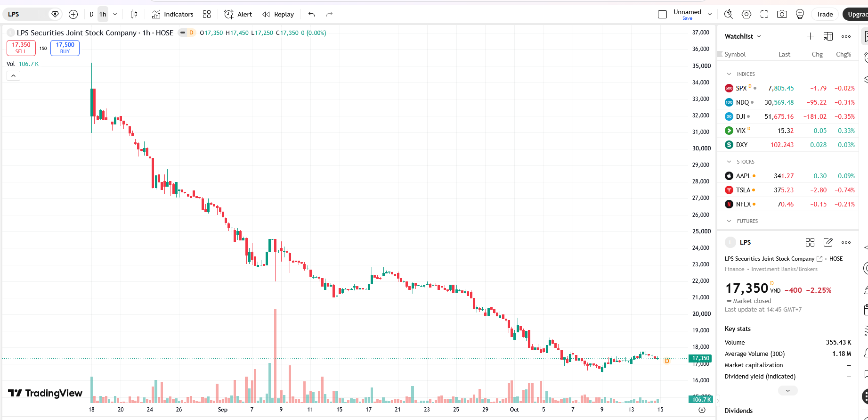The width and height of the screenshot is (868, 420).
Task: Toggle the layout setup square icon
Action: (662, 14)
